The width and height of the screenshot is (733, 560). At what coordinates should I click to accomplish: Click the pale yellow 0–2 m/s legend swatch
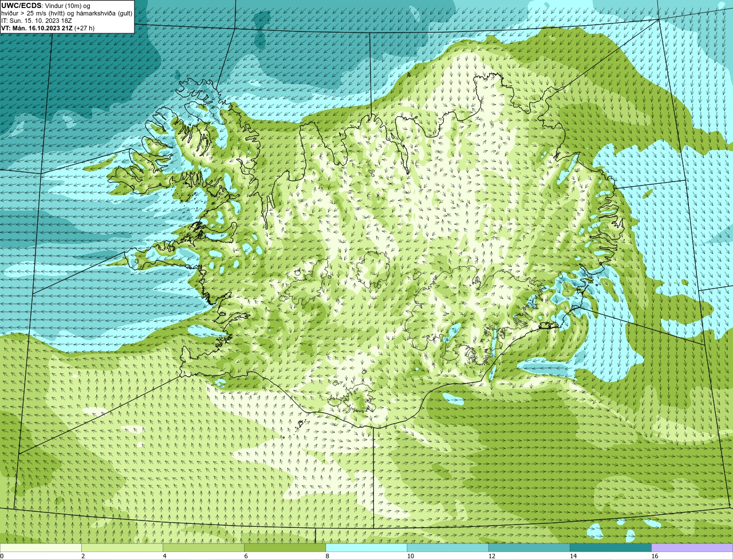41,548
